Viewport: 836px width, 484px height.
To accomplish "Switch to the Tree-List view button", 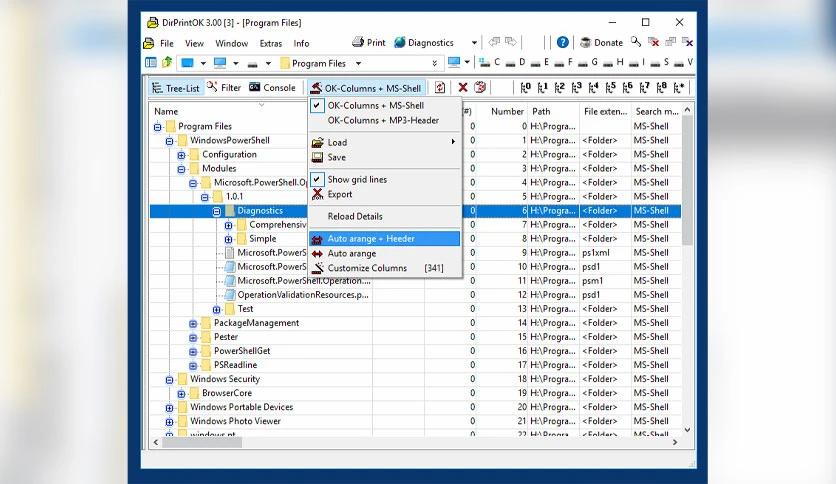I will coord(175,88).
